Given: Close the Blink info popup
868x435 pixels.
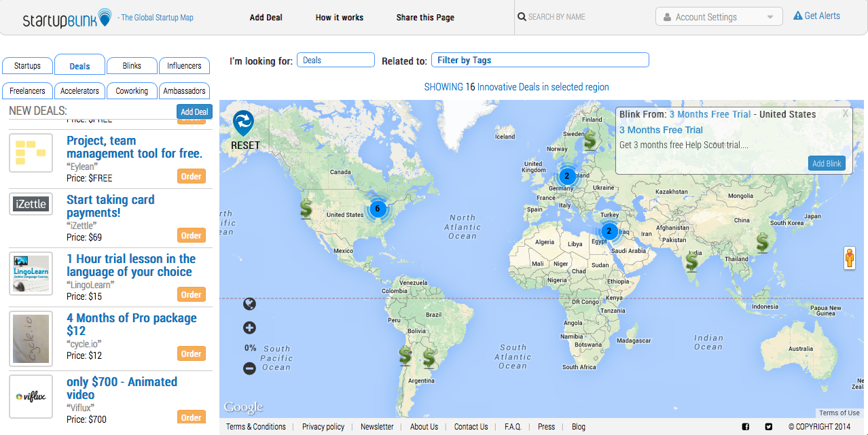Looking at the screenshot, I should coord(845,114).
